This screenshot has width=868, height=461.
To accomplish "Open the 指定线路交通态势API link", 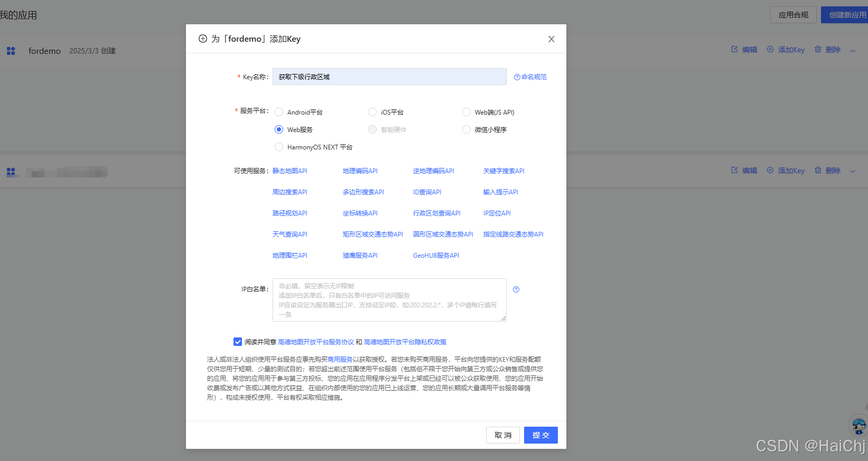I will [x=514, y=234].
